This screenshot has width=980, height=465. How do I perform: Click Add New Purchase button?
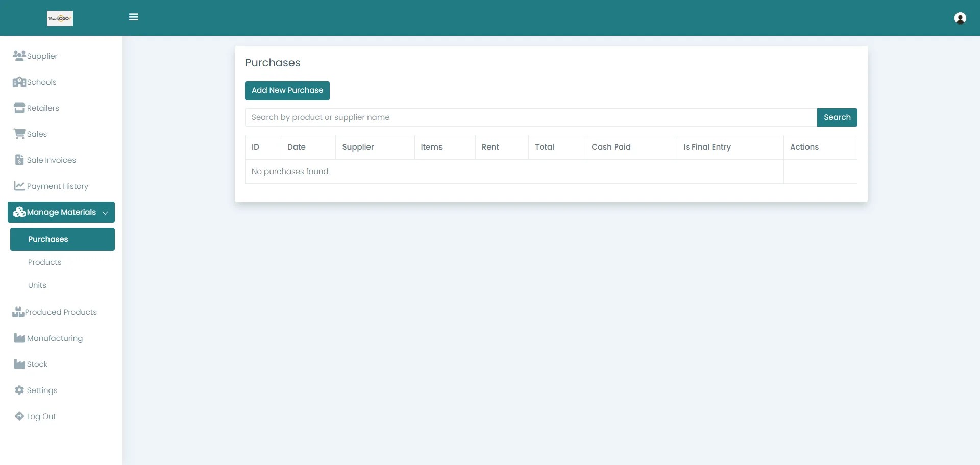tap(287, 90)
